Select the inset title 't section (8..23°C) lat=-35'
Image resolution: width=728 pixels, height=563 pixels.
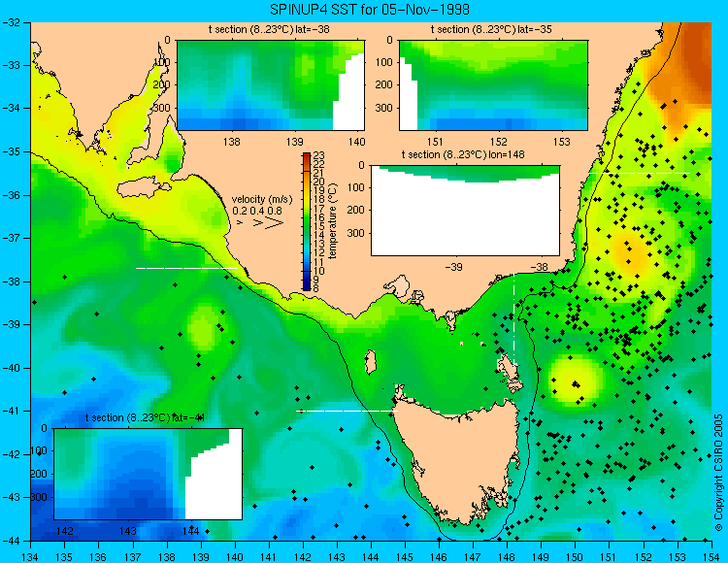coord(491,30)
